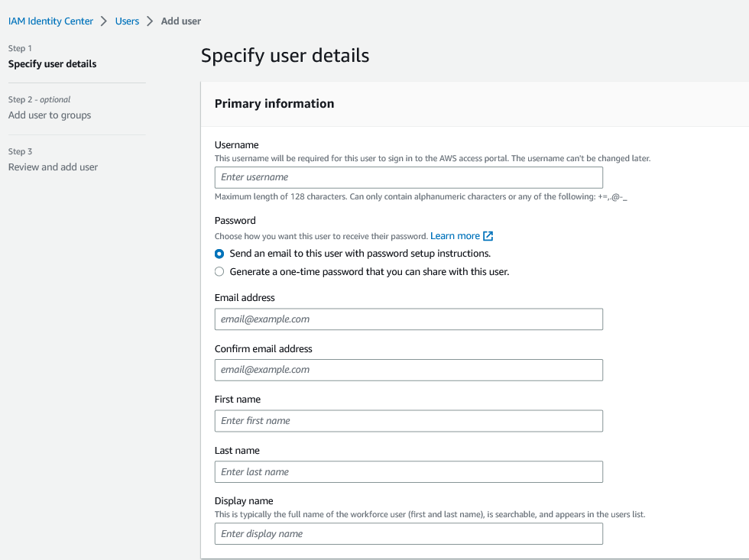The height and width of the screenshot is (560, 749).
Task: Select Step 1 Specify user details
Action: [52, 64]
